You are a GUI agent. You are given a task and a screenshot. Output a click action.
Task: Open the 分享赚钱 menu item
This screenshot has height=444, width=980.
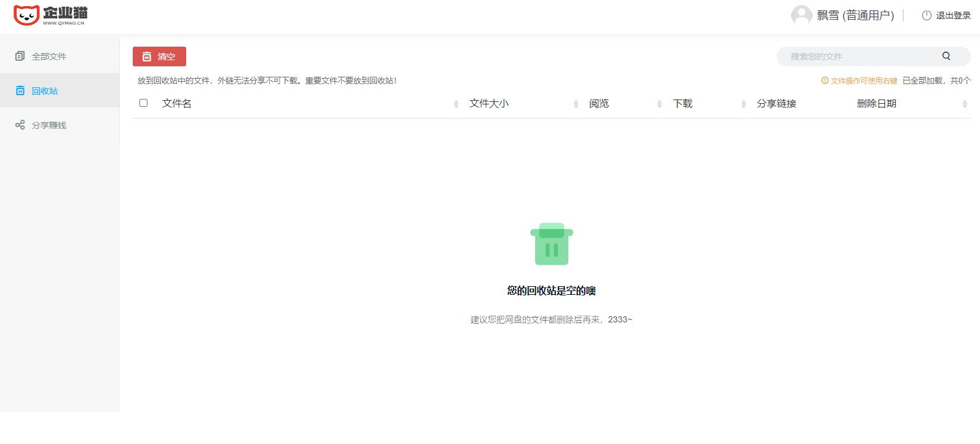click(49, 125)
